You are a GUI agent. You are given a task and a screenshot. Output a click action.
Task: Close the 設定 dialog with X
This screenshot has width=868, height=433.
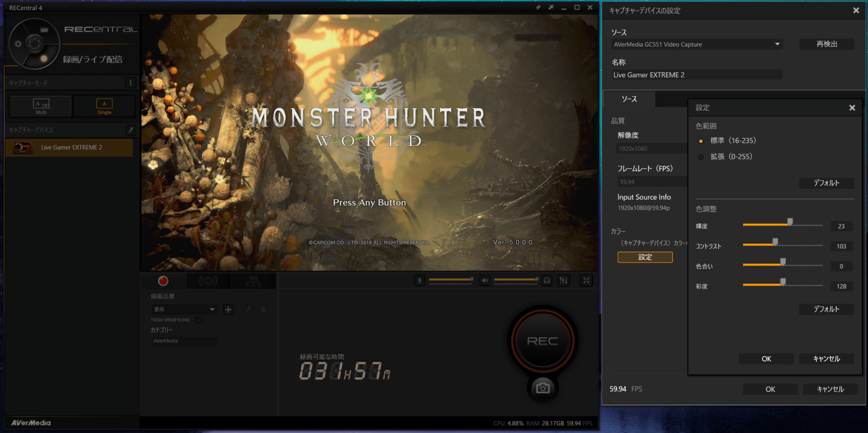852,108
